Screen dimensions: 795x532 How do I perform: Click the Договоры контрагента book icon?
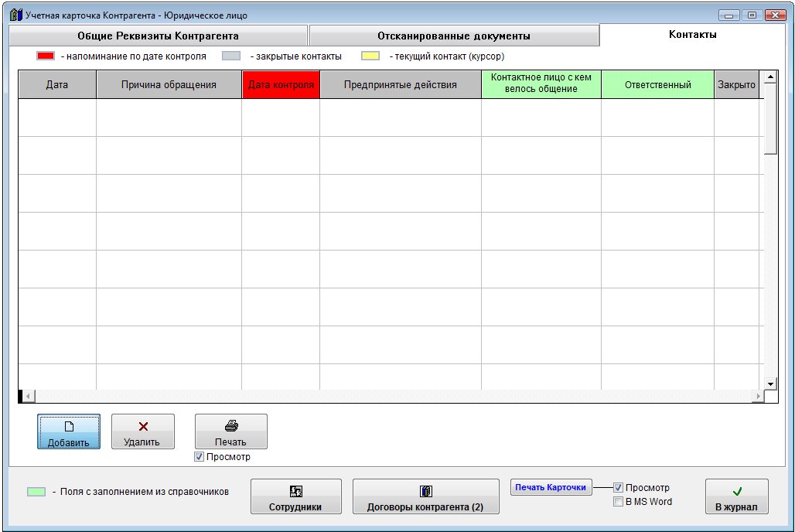click(426, 491)
